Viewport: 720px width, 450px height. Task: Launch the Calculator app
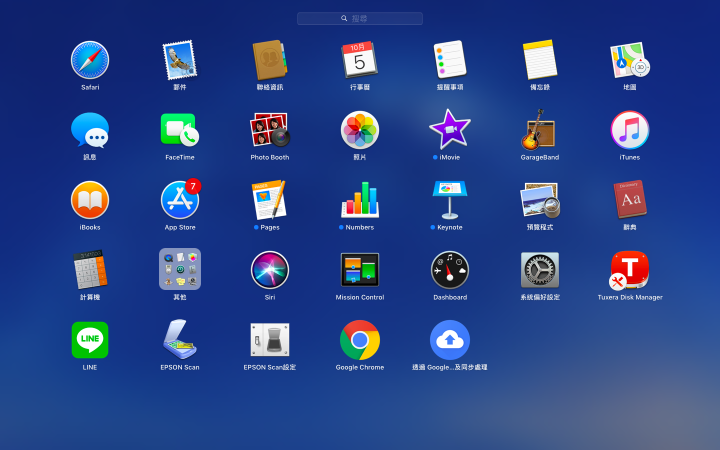pyautogui.click(x=90, y=270)
